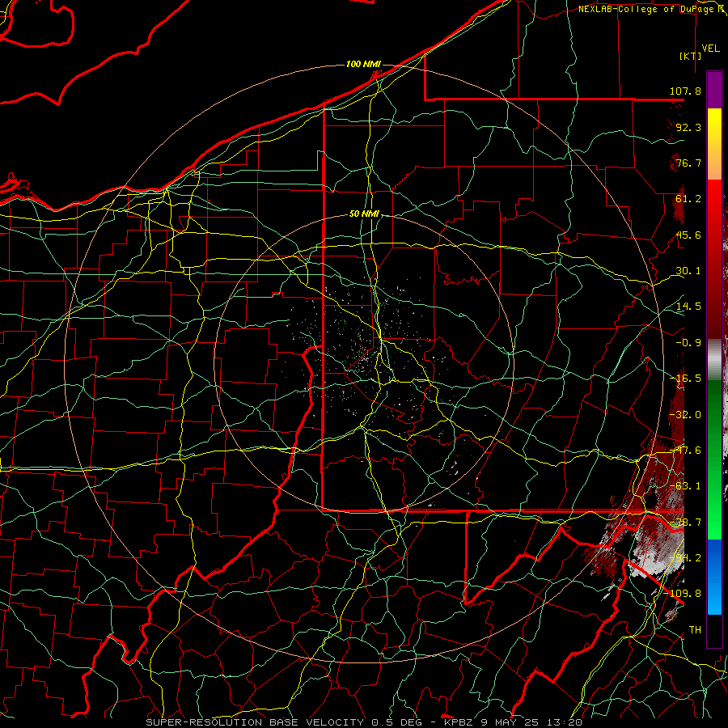Viewport: 728px width, 728px height.
Task: Click the 30.1 velocity scale value
Action: [x=688, y=271]
